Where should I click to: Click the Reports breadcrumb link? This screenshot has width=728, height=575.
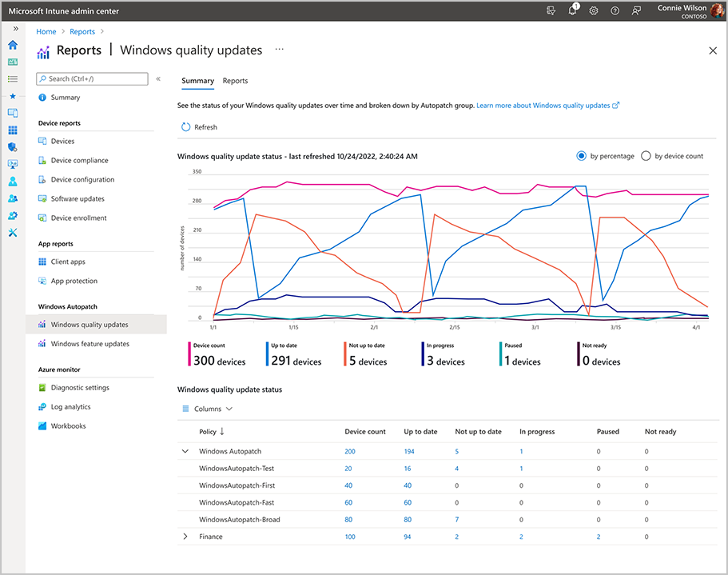point(82,31)
